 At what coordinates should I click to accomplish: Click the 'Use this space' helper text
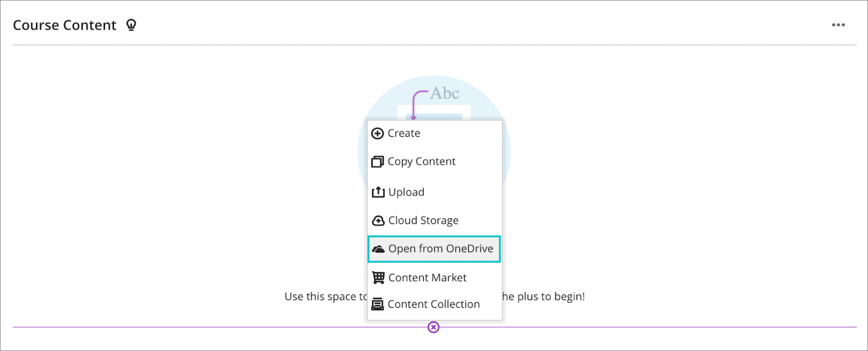click(325, 296)
